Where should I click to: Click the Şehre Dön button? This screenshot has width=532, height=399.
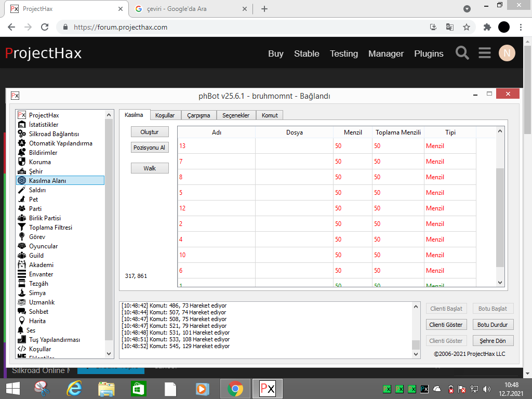pyautogui.click(x=493, y=341)
